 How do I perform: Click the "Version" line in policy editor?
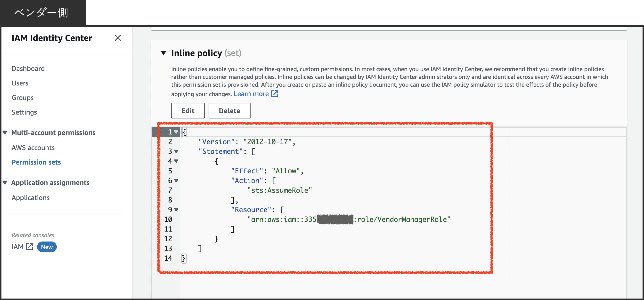pos(247,142)
